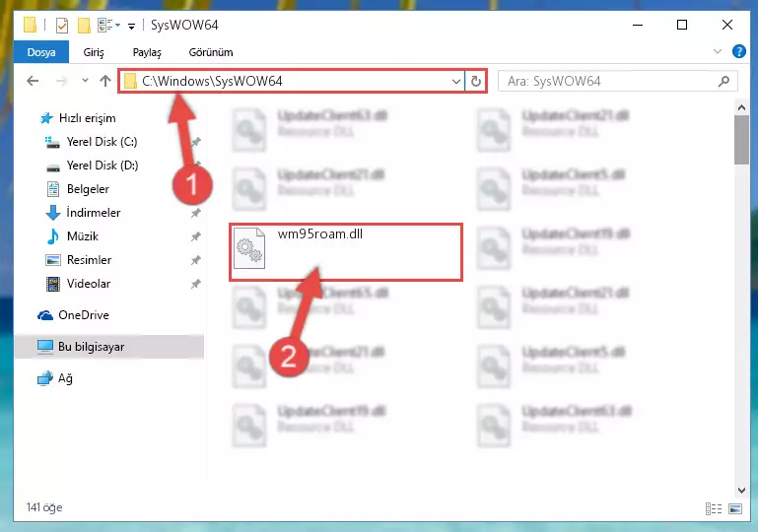Click the pin icon next to İndirmeler
The width and height of the screenshot is (758, 532).
pos(196,213)
